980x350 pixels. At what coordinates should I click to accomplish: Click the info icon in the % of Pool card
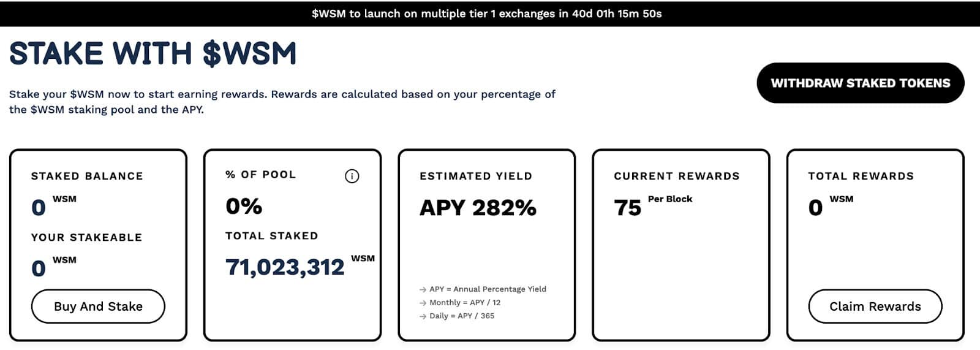(352, 177)
